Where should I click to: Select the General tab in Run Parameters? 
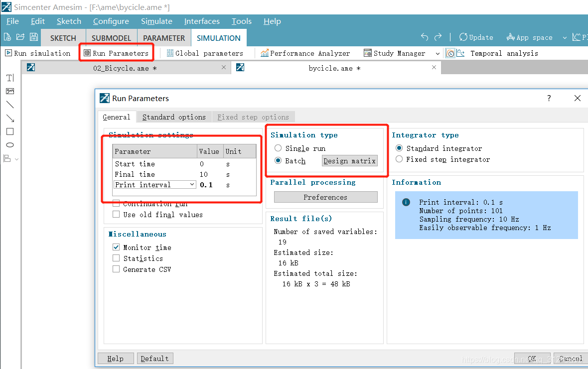pos(117,117)
